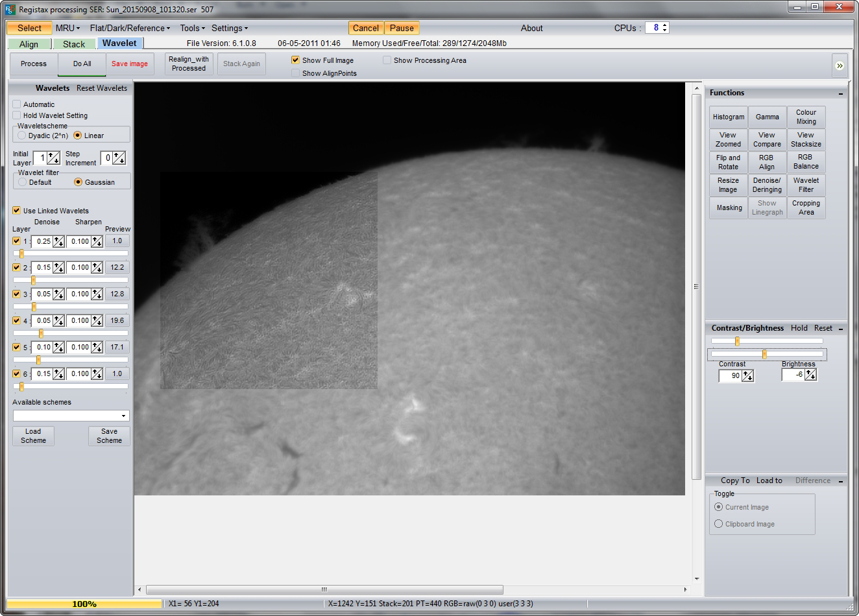Click the Brightness slider handle
Viewport: 859px width, 616px height.
tap(764, 354)
